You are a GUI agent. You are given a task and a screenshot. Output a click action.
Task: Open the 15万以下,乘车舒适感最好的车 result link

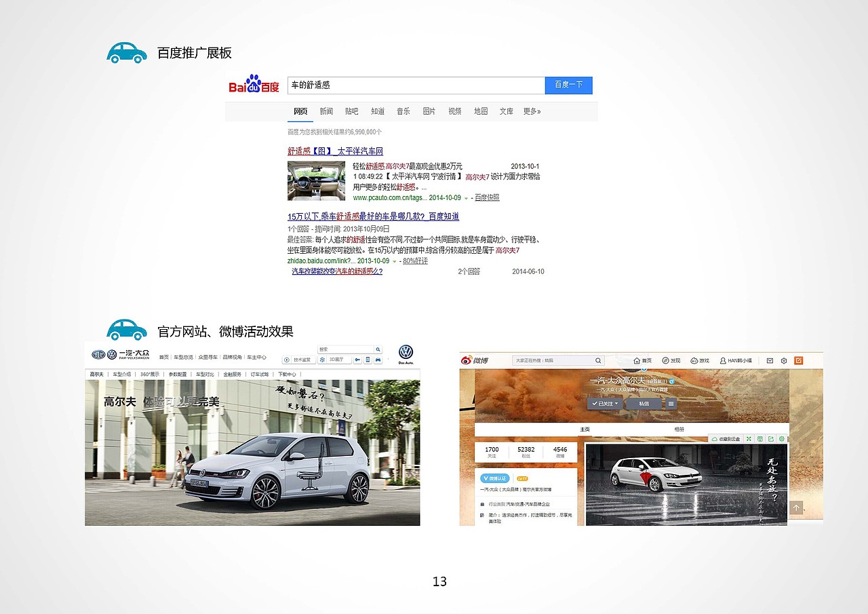374,216
